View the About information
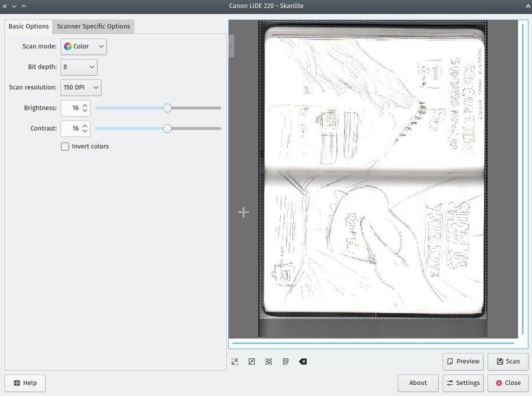 point(418,383)
